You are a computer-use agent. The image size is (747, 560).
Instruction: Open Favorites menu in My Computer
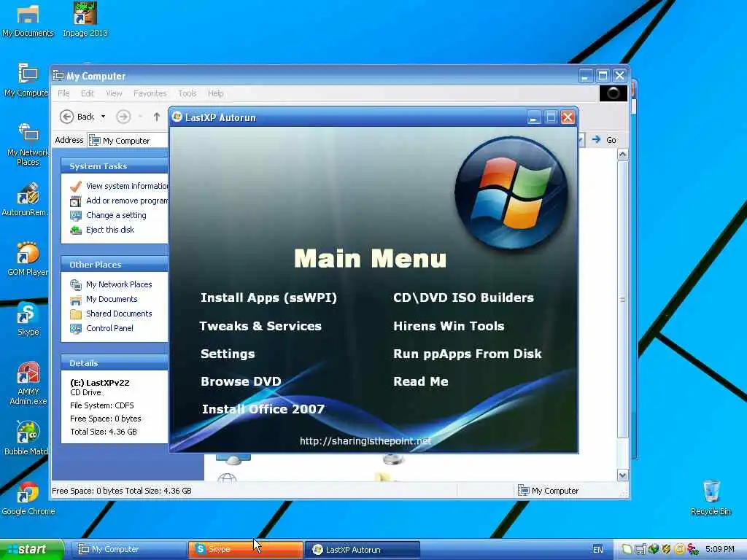tap(150, 93)
